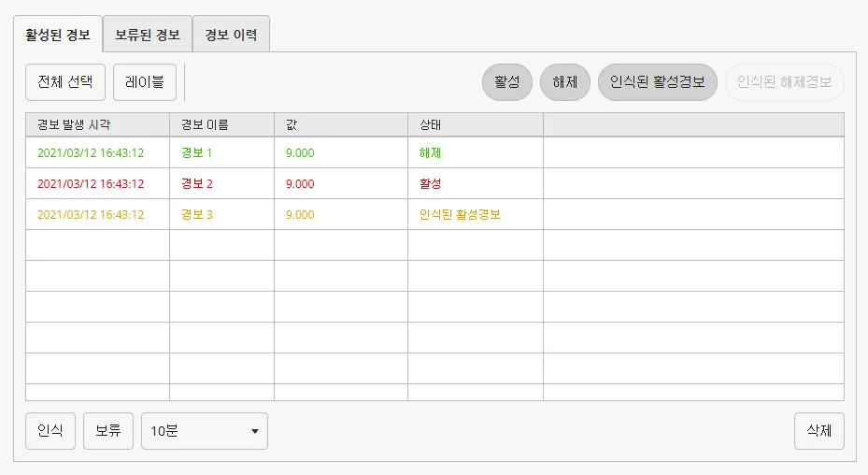Sort by 경보 발생 시각 column header

tap(97, 124)
